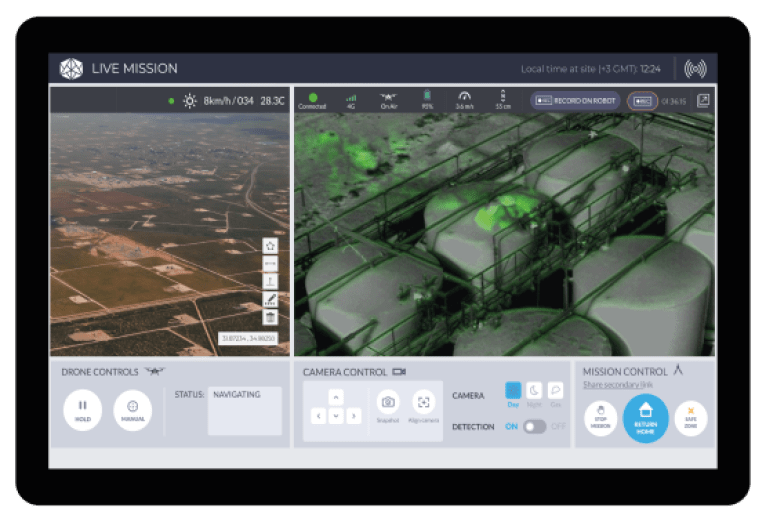Click the aerial map view
Viewport: 766px width, 522px height.
tap(170, 234)
